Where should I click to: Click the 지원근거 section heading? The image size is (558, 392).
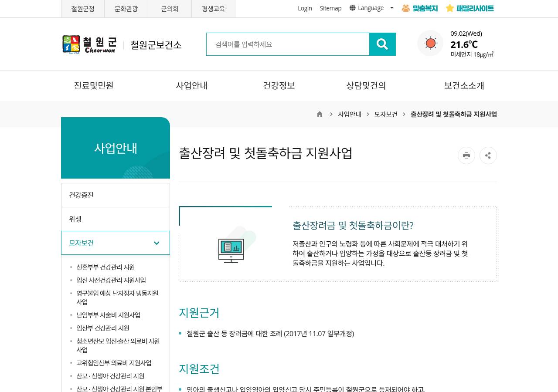(x=199, y=313)
